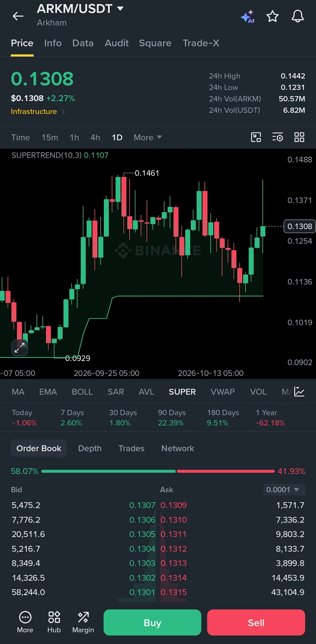Toggle the MA indicator
The image size is (316, 644).
coord(18,392)
